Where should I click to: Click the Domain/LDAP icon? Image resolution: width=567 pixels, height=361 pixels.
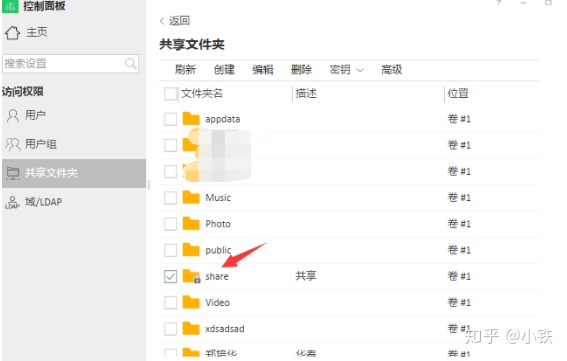pyautogui.click(x=12, y=202)
